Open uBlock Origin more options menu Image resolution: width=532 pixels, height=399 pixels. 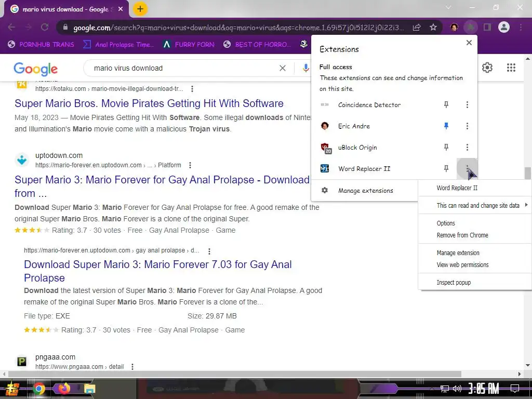tap(467, 147)
